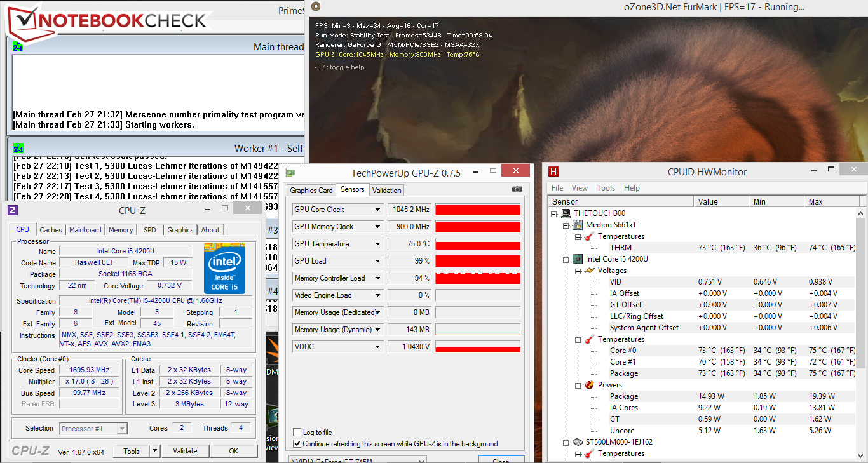
Task: Click the OK button in CPU-Z
Action: tap(234, 451)
